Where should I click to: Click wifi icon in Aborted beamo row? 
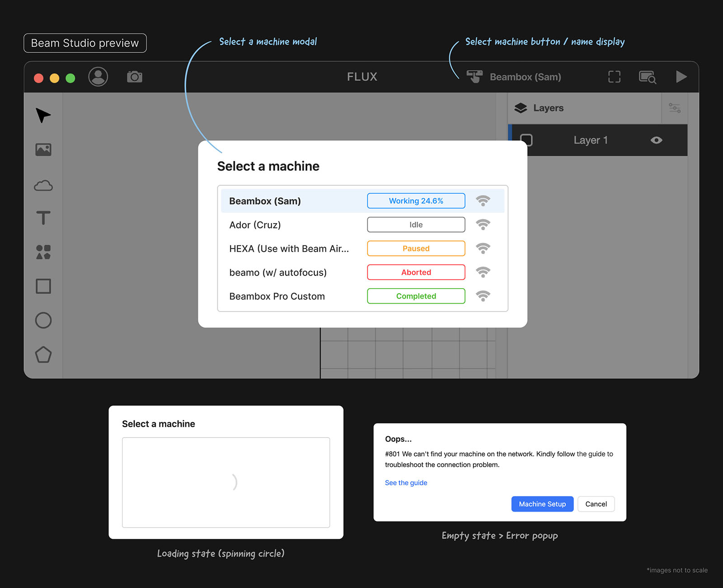[x=483, y=272]
